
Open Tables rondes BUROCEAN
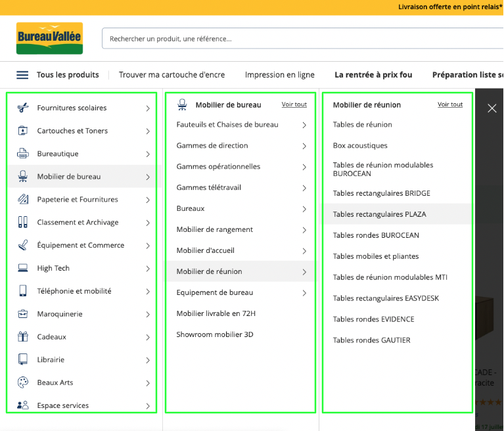tap(376, 235)
